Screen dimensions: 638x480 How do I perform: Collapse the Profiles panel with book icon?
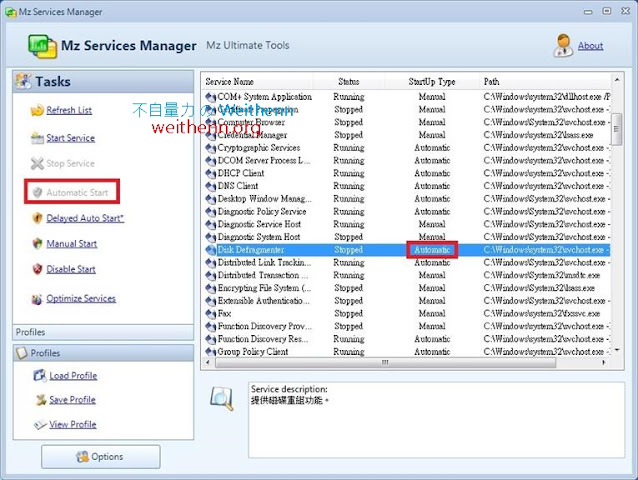coord(103,353)
